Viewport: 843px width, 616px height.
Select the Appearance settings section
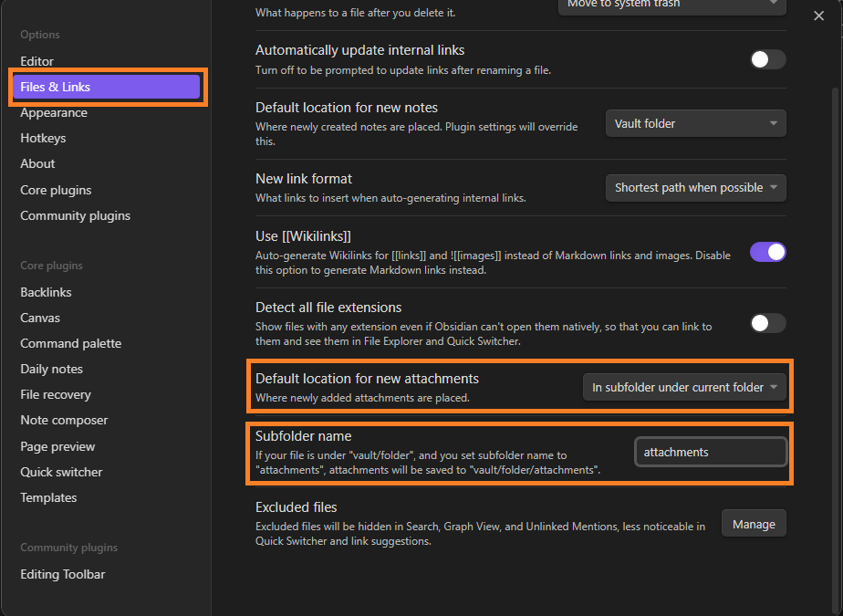(x=54, y=112)
